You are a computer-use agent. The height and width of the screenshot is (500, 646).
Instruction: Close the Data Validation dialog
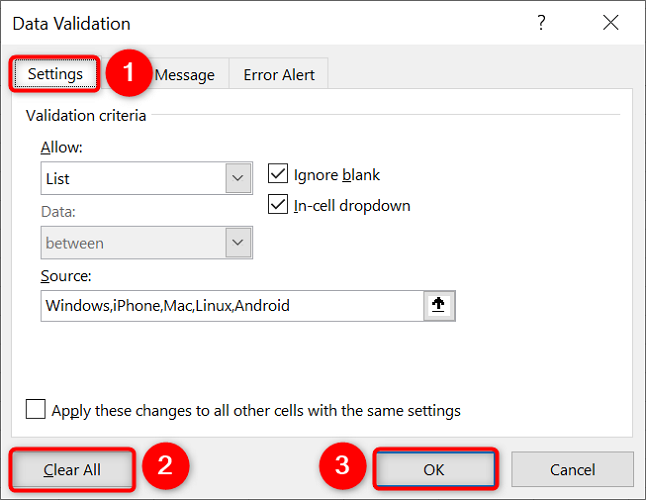click(609, 23)
